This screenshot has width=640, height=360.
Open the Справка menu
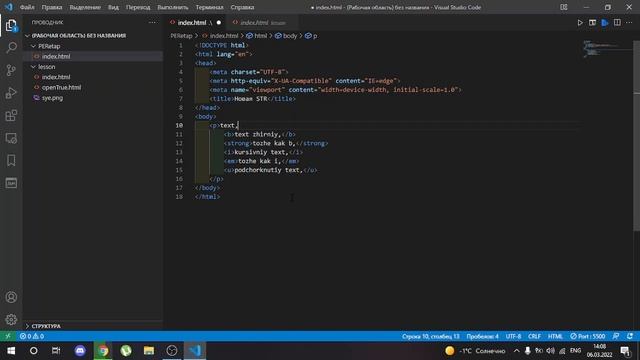(242, 7)
